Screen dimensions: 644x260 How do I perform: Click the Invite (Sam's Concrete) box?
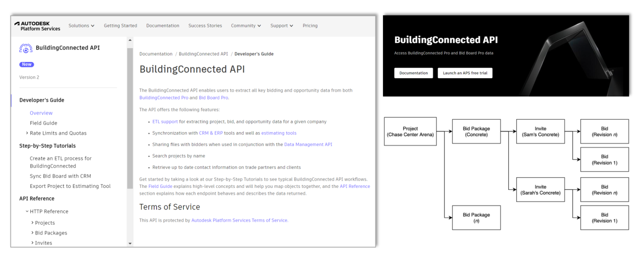click(540, 131)
